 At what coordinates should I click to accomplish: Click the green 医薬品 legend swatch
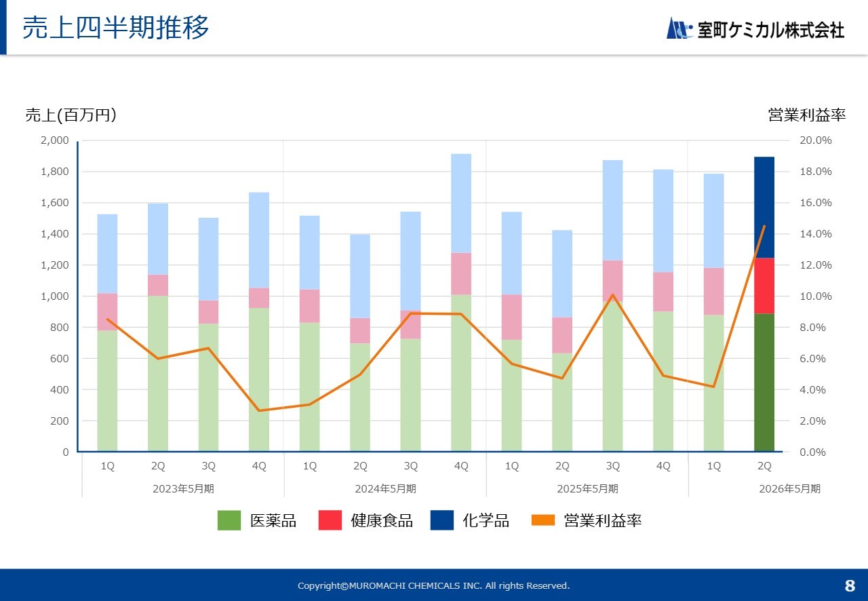tap(229, 520)
